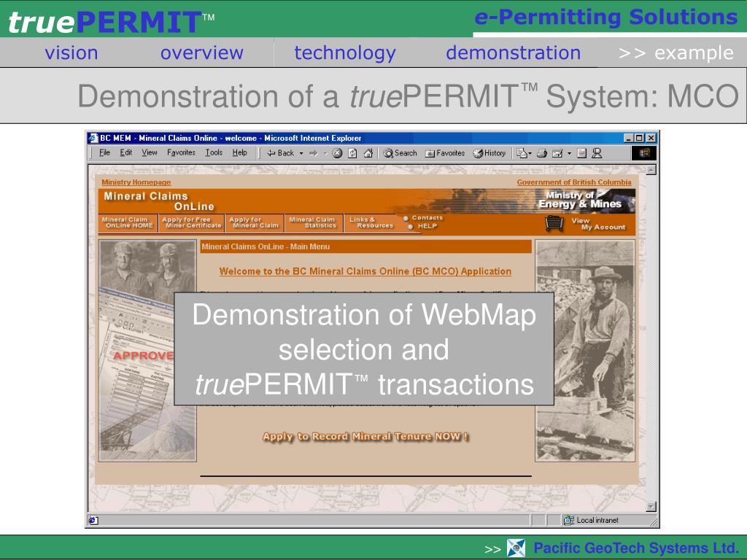Close the Internet Explorer window
This screenshot has width=747, height=560.
(651, 138)
